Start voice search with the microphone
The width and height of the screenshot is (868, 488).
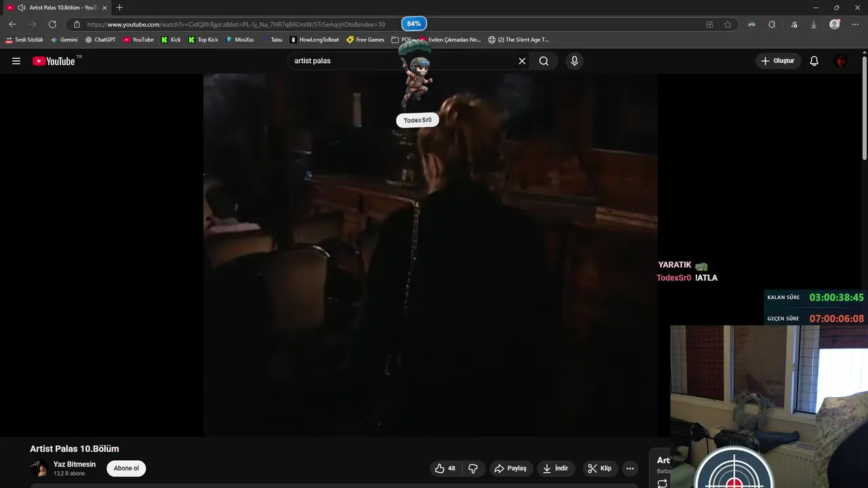(x=574, y=61)
